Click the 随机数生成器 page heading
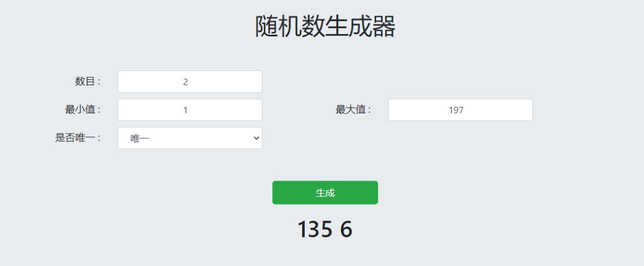The image size is (644, 266). 325,27
